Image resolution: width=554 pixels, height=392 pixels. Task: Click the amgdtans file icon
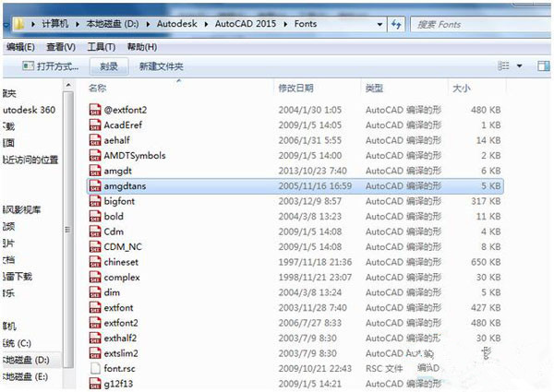coord(95,185)
